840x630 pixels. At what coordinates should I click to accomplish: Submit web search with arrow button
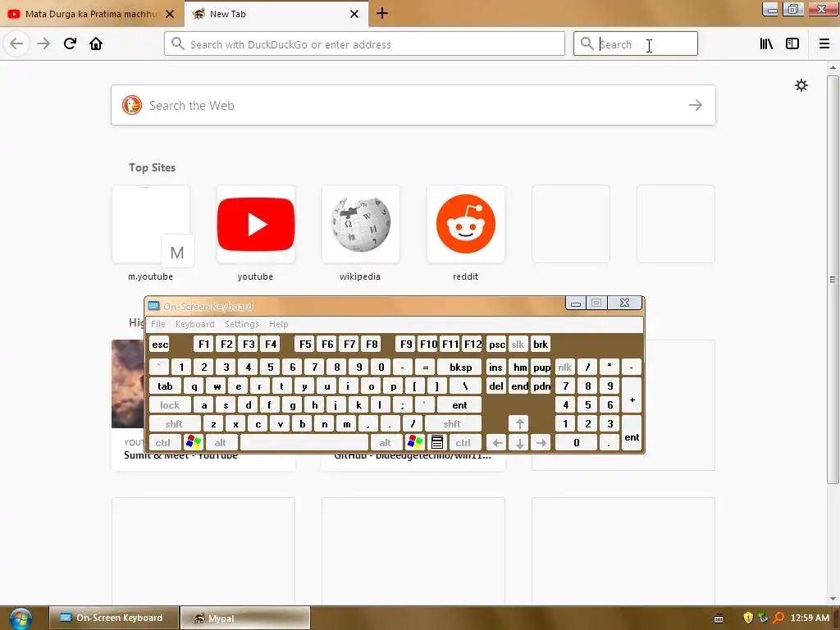pos(696,105)
